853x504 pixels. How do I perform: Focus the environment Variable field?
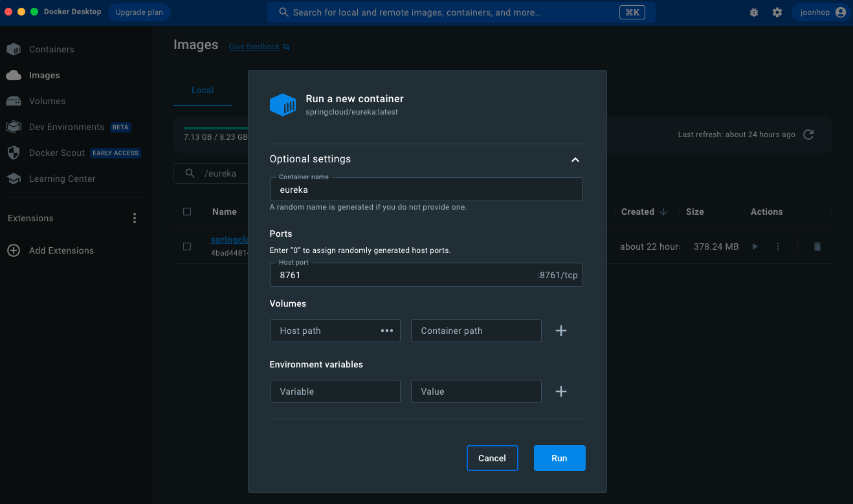pyautogui.click(x=335, y=391)
